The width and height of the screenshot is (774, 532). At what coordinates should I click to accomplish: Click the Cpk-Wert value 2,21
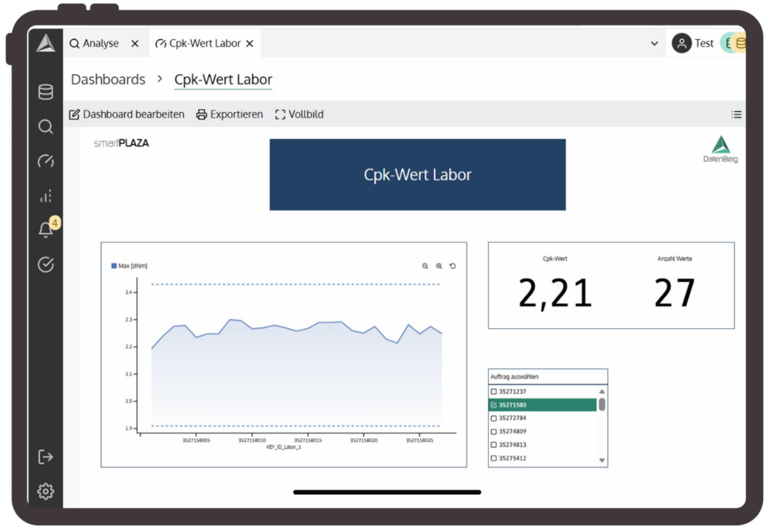[x=555, y=293]
